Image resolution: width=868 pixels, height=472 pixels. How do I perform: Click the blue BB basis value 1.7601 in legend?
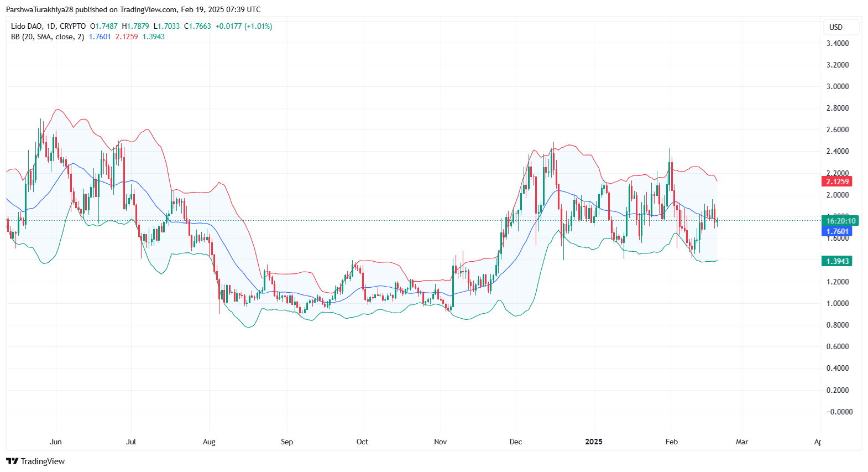click(100, 37)
